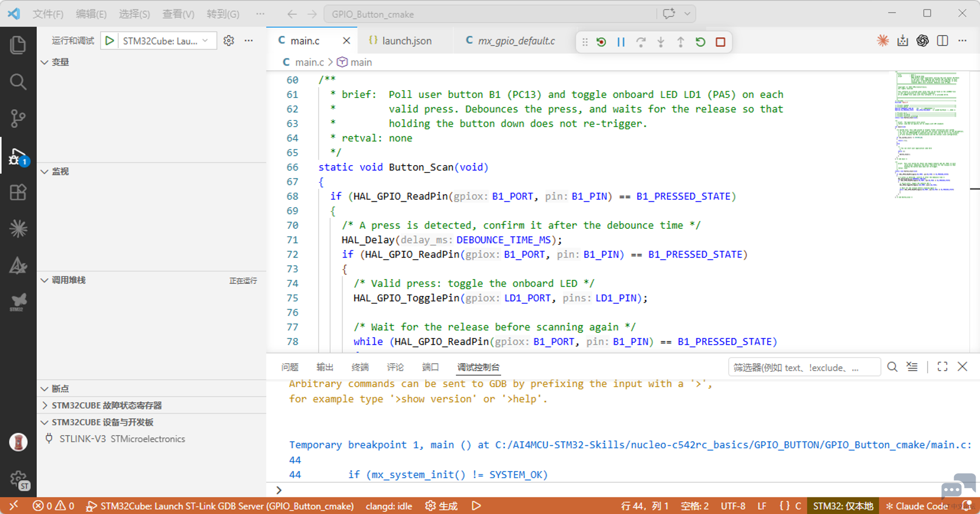The image size is (980, 514).
Task: Open the Search view in activity bar
Action: pos(18,81)
